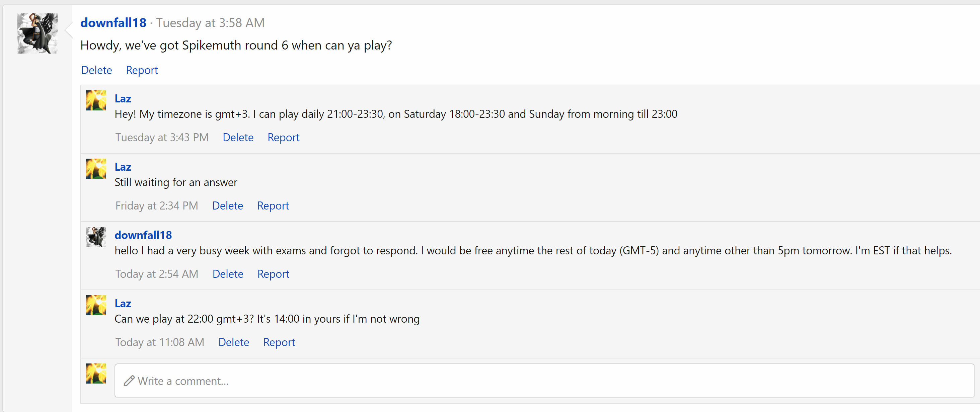Screen dimensions: 980x412
Task: Delete the comment from Today at 2:54 AM
Action: pyautogui.click(x=228, y=274)
